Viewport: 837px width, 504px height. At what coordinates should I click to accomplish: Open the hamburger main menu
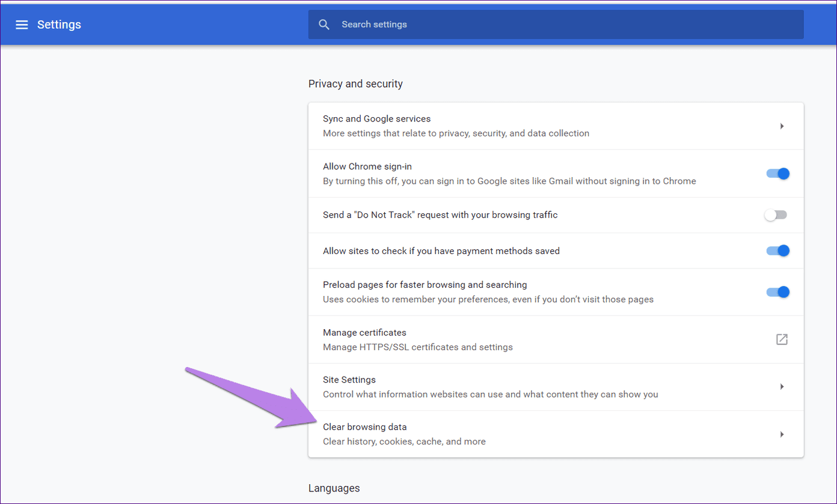click(x=22, y=25)
